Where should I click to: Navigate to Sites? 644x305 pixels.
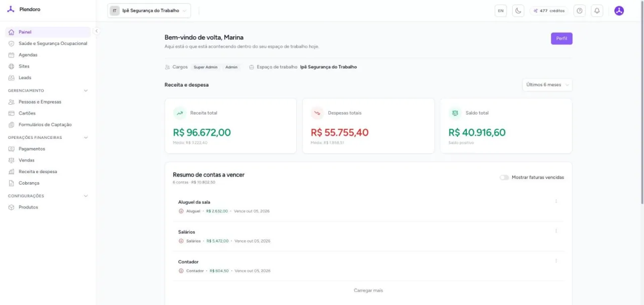tap(48, 66)
